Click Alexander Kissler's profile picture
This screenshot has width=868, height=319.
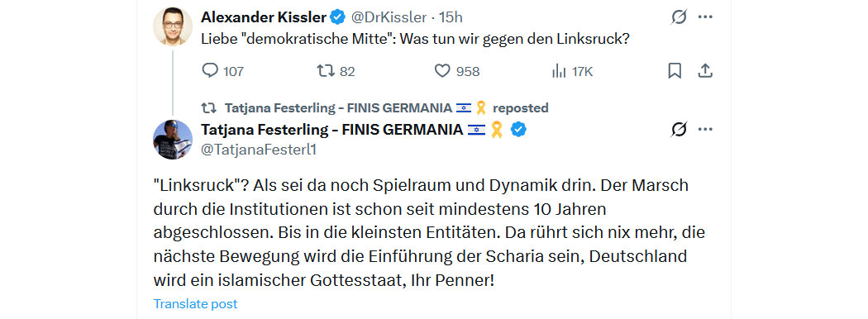pos(173,26)
